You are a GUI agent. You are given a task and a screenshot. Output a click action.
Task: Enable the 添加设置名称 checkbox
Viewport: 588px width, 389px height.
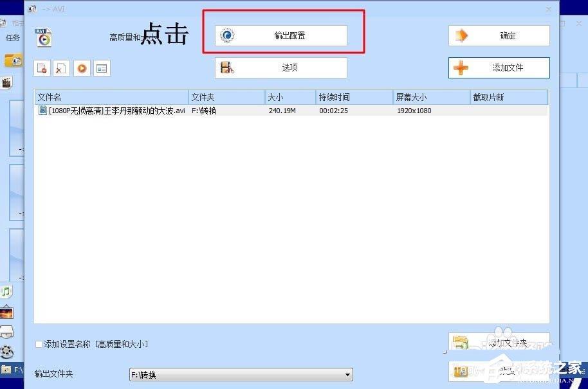click(x=39, y=344)
